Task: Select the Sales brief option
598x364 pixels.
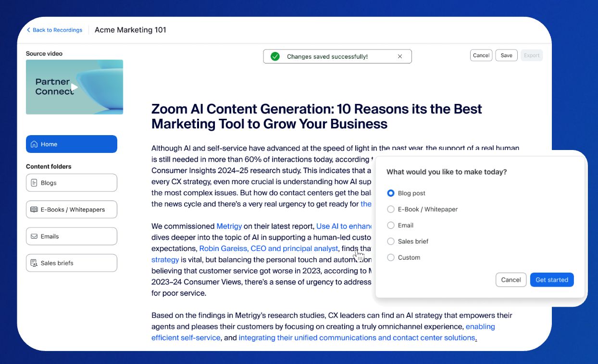Action: pyautogui.click(x=408, y=241)
